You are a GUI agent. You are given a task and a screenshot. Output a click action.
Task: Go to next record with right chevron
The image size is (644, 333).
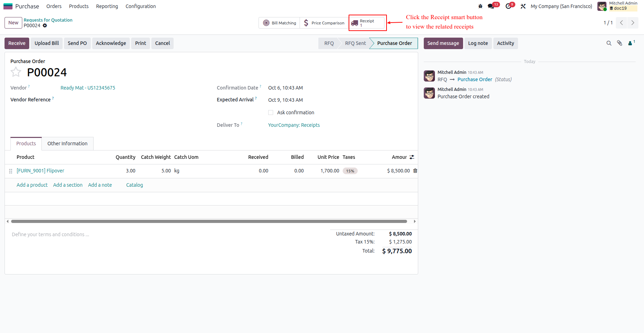(633, 23)
